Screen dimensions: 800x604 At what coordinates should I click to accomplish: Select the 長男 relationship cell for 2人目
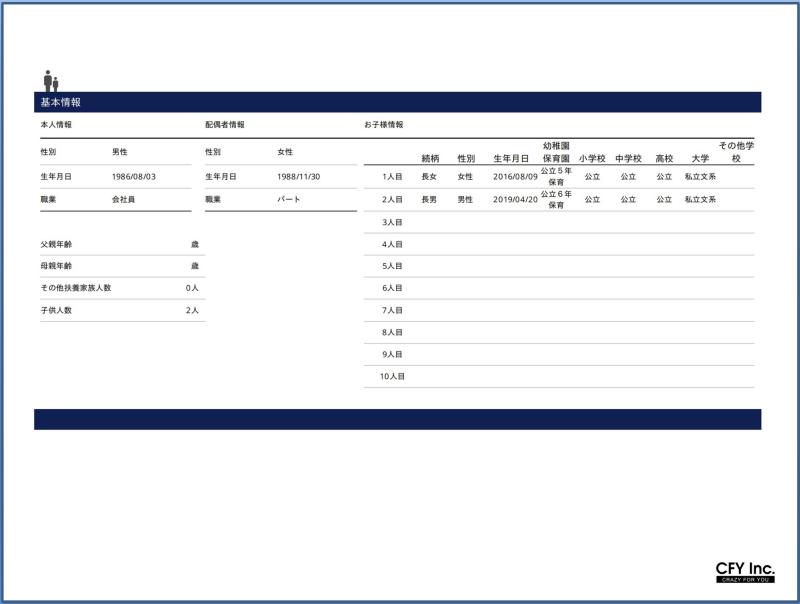[x=429, y=199]
